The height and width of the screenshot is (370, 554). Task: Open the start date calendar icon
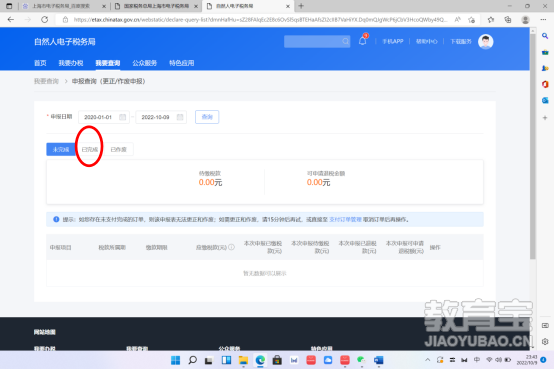pyautogui.click(x=122, y=117)
